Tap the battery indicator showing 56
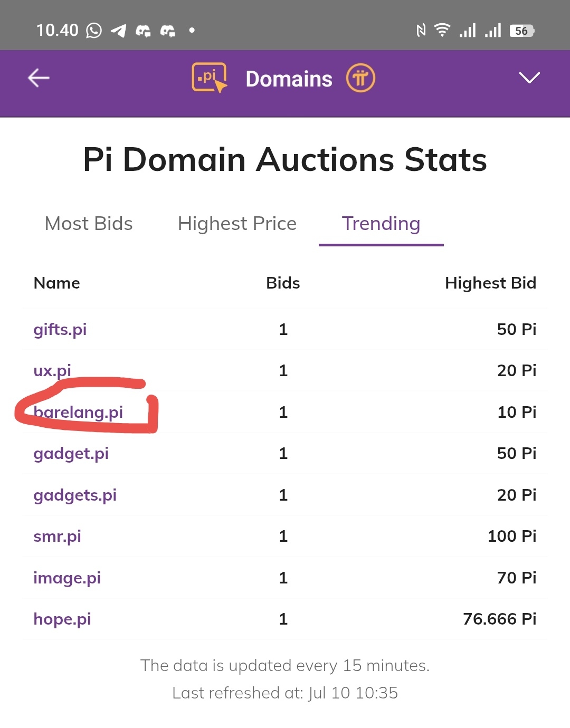 click(x=521, y=31)
